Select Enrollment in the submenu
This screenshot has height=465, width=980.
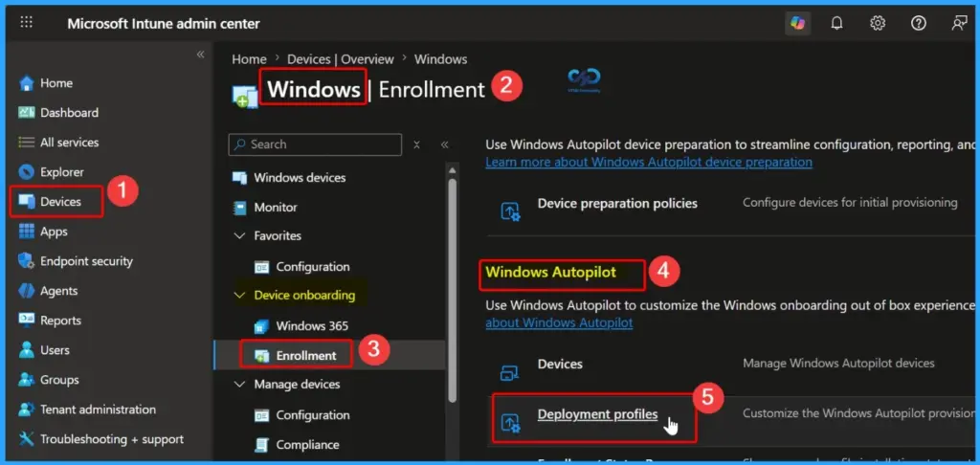tap(306, 356)
